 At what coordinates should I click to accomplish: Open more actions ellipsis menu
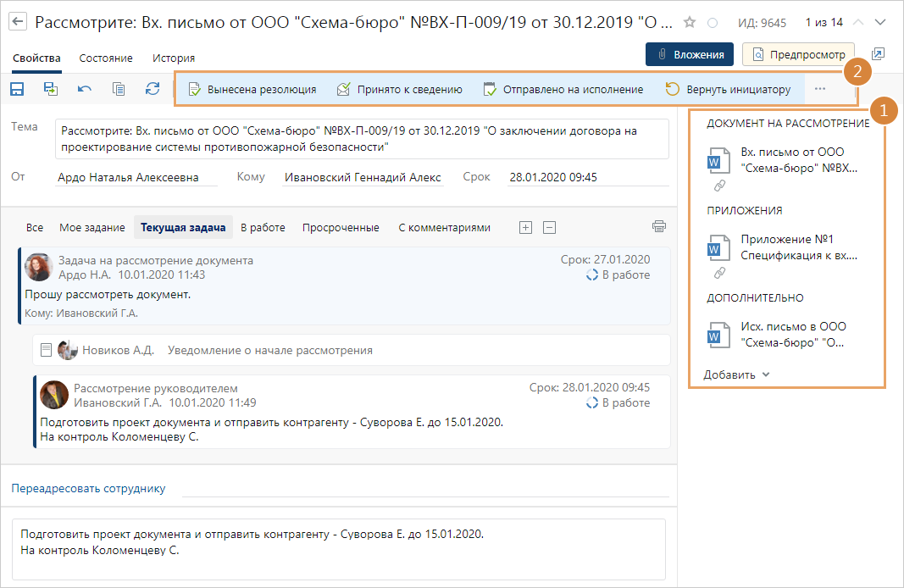(819, 89)
